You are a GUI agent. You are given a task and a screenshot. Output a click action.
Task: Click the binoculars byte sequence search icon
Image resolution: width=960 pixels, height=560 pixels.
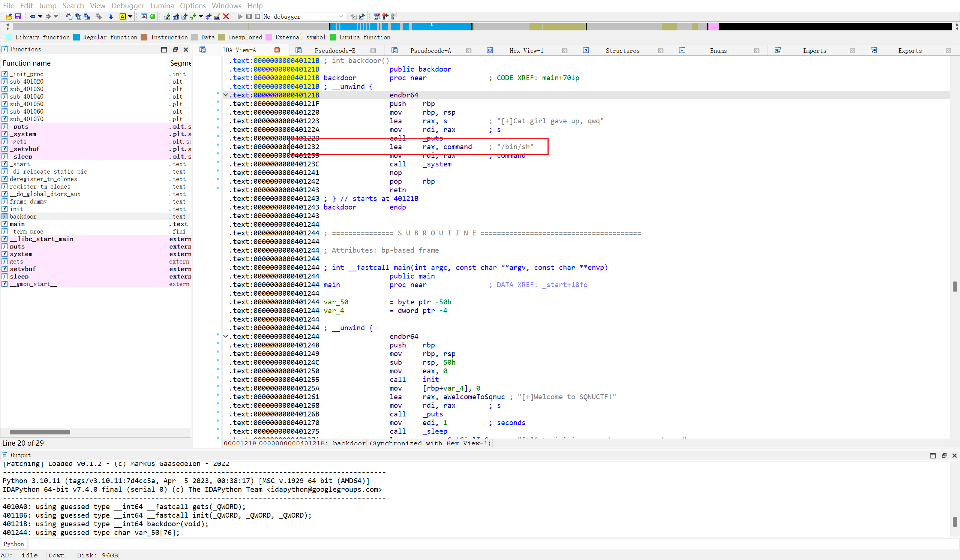click(x=87, y=16)
